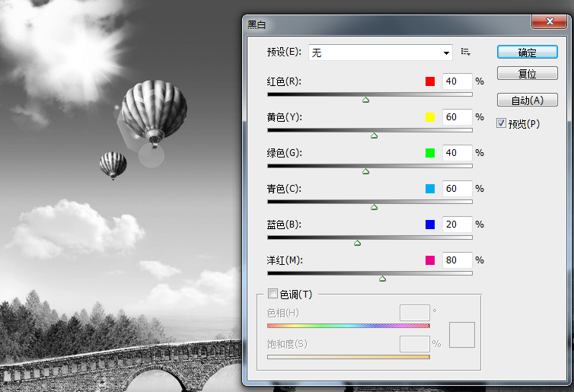Image resolution: width=574 pixels, height=392 pixels.
Task: Click the 红色(R) percentage input field
Action: [458, 81]
